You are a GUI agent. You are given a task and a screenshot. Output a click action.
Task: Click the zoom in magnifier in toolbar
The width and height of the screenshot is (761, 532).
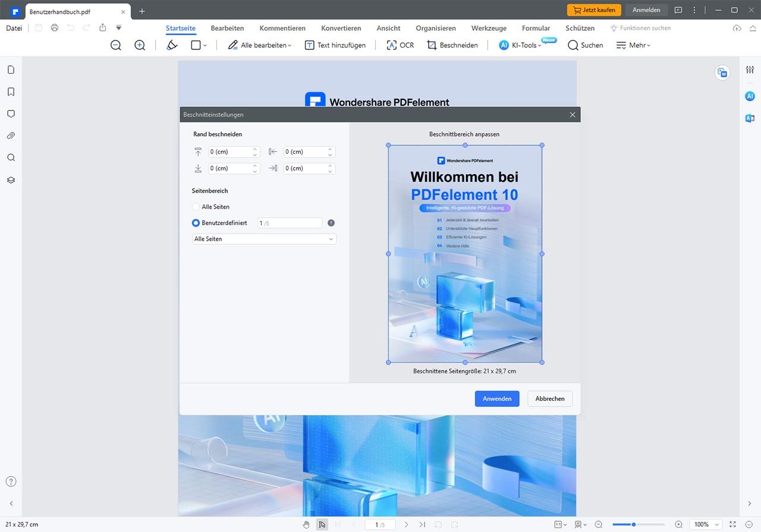pos(140,45)
